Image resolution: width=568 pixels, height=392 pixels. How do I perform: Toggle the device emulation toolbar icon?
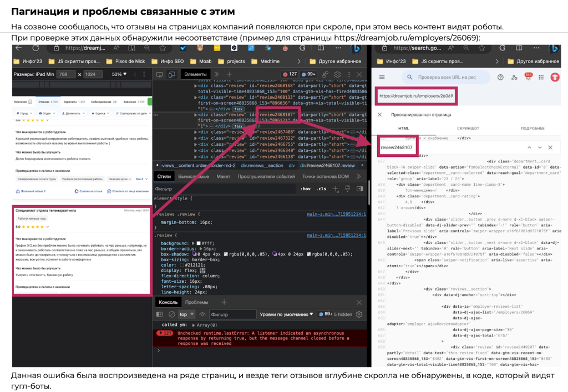(172, 74)
